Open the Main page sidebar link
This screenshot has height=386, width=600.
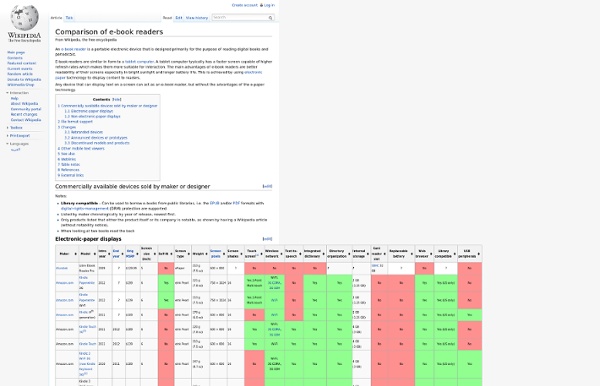[x=16, y=52]
